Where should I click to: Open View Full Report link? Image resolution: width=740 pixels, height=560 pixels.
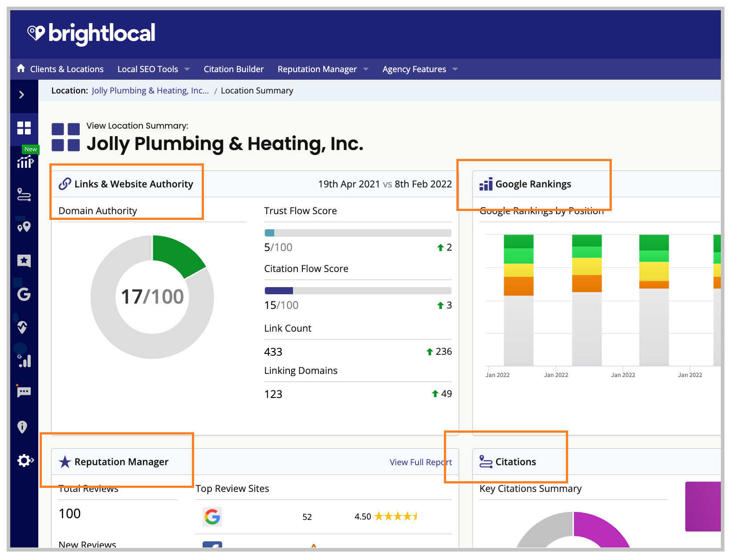coord(421,462)
